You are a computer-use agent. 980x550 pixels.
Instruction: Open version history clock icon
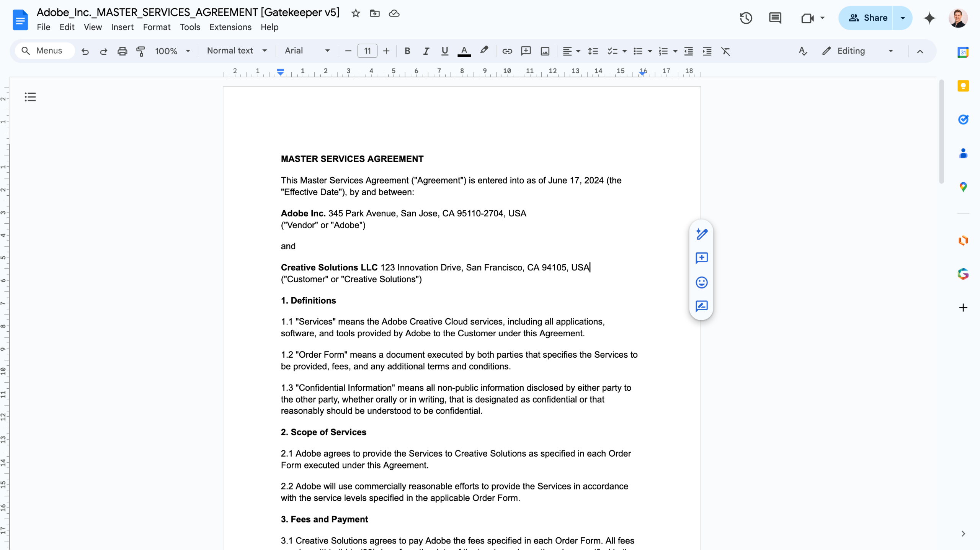(746, 18)
